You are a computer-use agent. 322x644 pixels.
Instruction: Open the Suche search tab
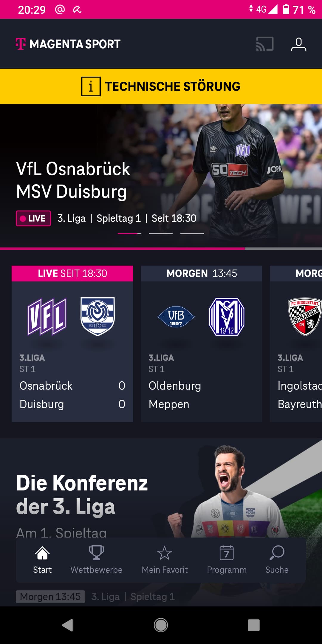point(277,560)
